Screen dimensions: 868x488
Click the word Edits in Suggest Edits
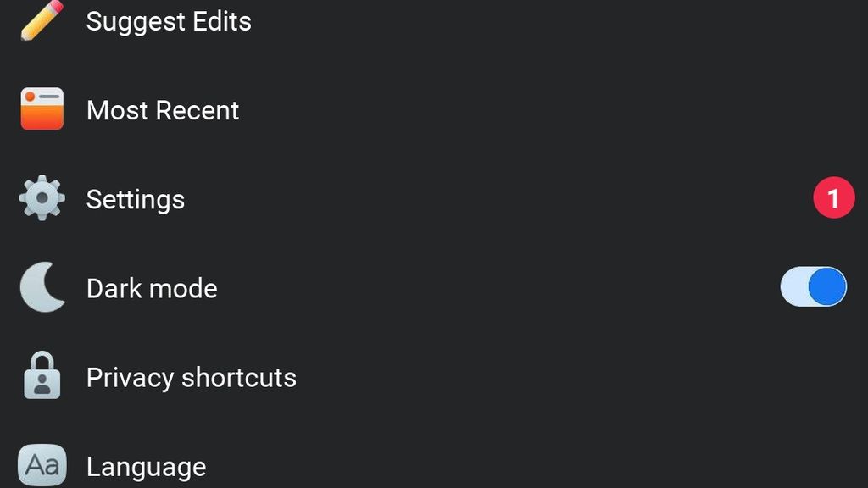220,21
